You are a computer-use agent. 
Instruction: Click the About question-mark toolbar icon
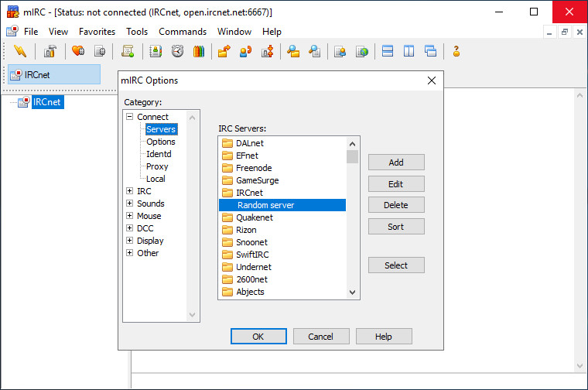pyautogui.click(x=456, y=51)
